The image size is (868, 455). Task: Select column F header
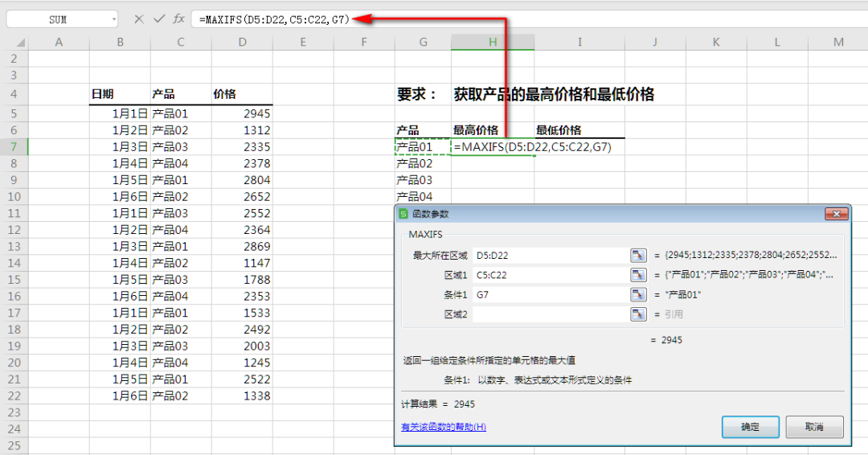(x=364, y=42)
